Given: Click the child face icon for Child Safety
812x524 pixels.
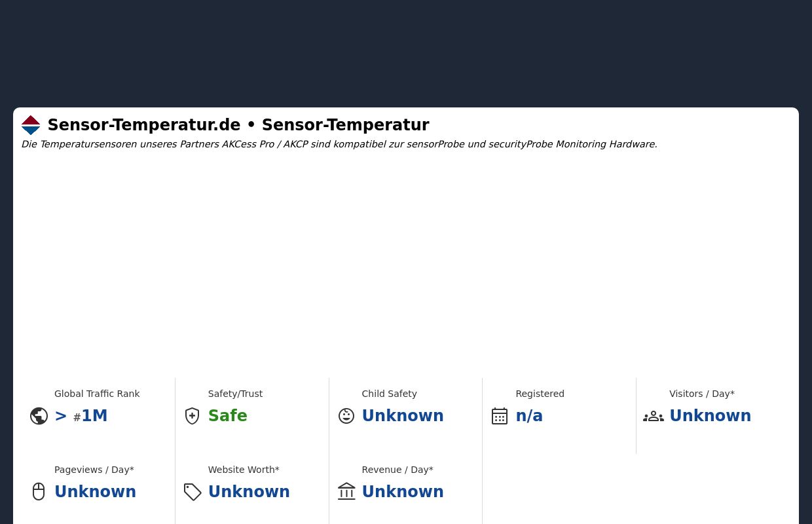Looking at the screenshot, I should click(346, 416).
